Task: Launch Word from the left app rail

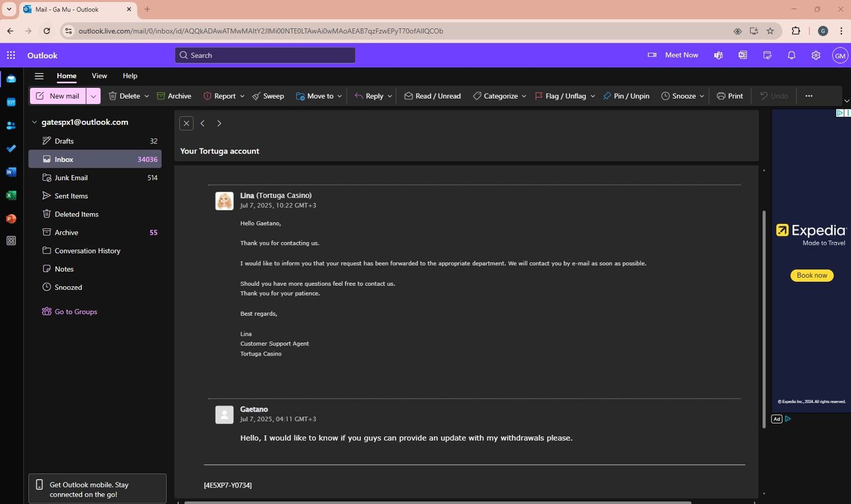Action: pyautogui.click(x=11, y=172)
